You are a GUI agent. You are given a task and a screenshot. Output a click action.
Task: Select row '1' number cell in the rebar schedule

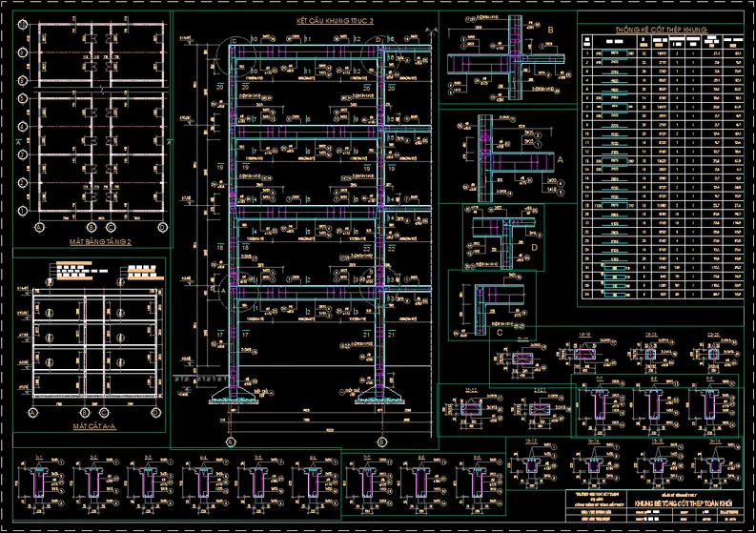[x=586, y=53]
